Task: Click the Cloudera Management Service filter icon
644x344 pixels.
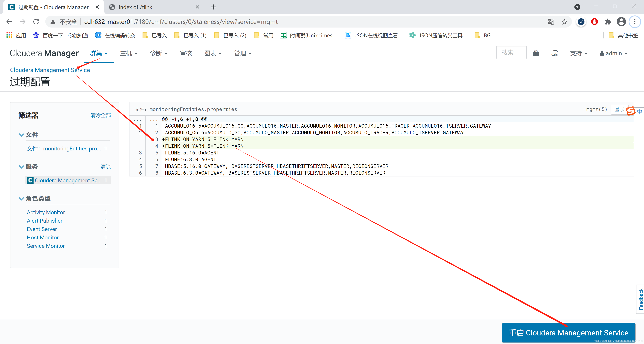Action: (30, 180)
